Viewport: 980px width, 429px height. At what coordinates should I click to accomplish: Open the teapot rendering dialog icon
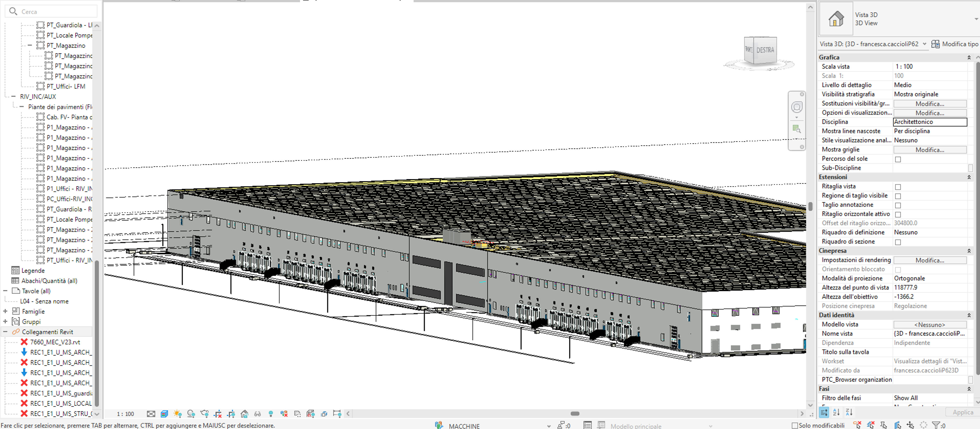coord(205,414)
